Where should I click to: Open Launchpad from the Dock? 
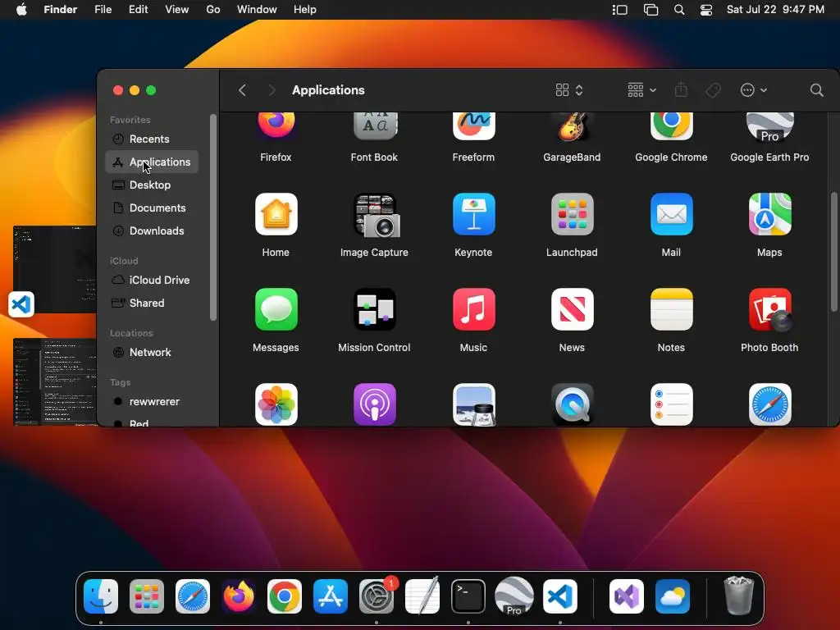click(x=147, y=596)
